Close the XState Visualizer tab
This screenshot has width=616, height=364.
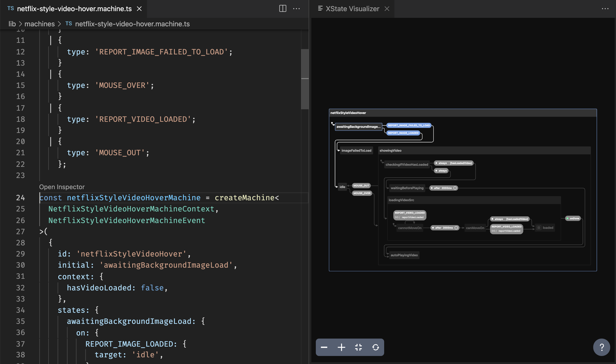pyautogui.click(x=387, y=9)
